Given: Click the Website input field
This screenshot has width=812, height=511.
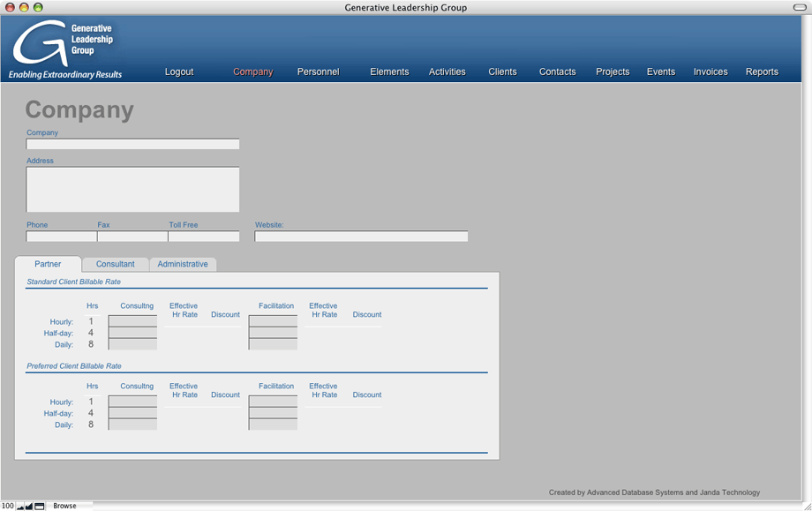Looking at the screenshot, I should (361, 237).
